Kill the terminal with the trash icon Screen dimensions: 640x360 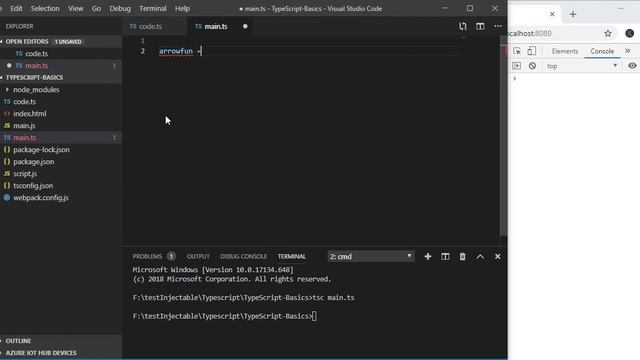[x=462, y=256]
